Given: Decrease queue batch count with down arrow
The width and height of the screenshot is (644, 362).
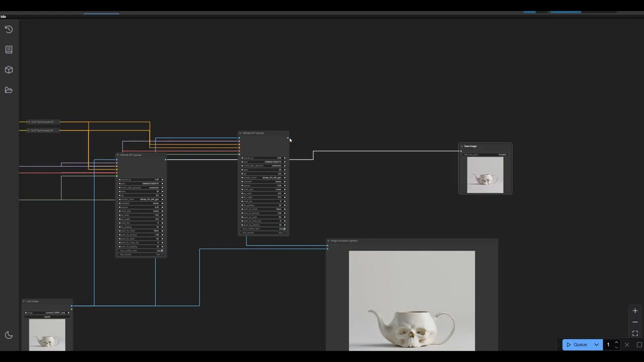Looking at the screenshot, I should [616, 347].
